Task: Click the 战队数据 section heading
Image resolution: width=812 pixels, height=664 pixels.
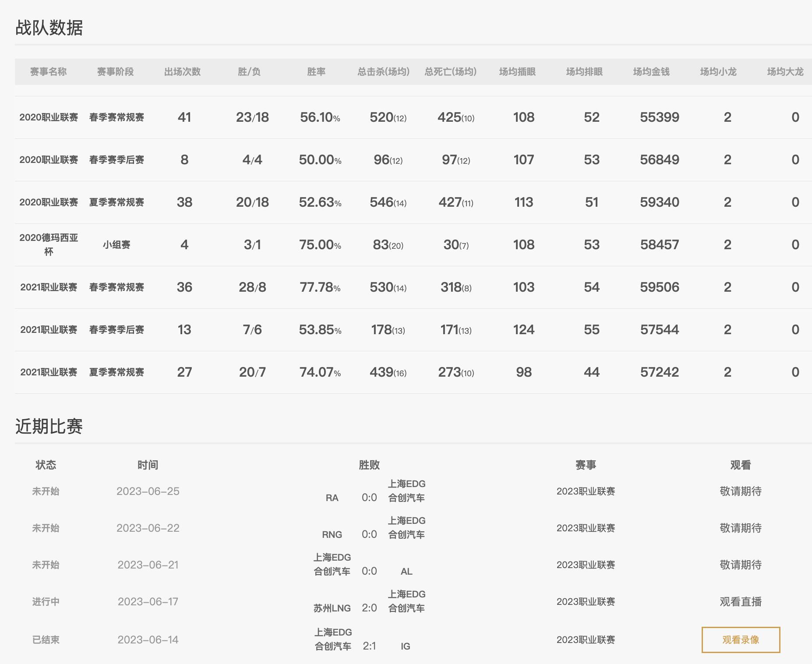Action: (49, 28)
